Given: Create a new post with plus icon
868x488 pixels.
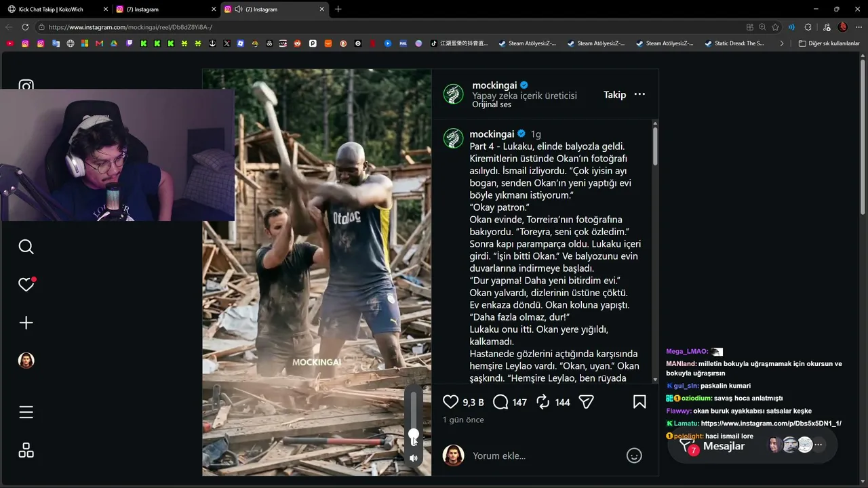Looking at the screenshot, I should (26, 323).
